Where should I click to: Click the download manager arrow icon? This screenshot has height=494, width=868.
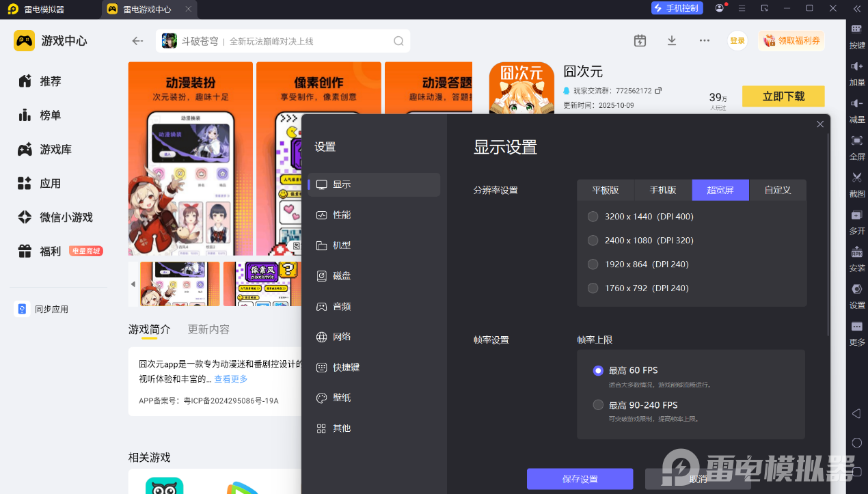click(672, 41)
